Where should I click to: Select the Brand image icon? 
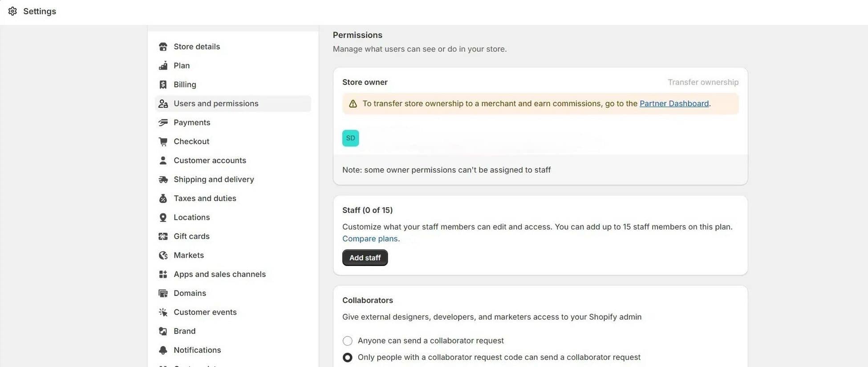pos(163,331)
